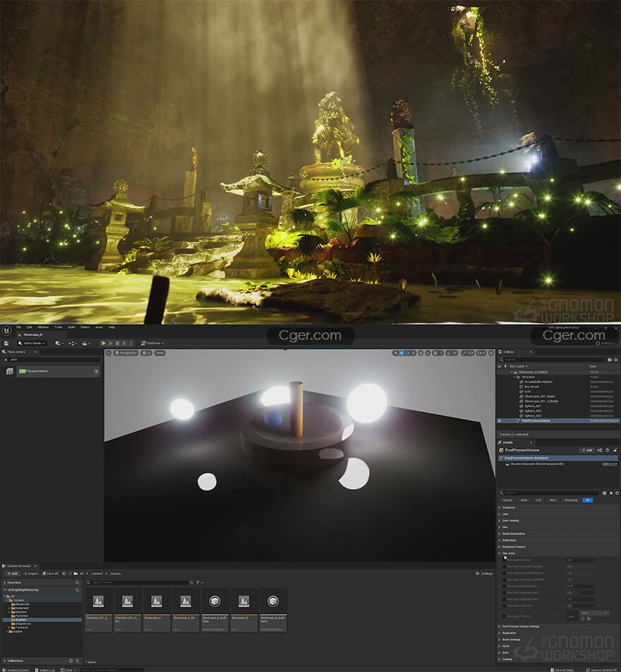Collapse the Structure folder in Outliner
Screen dimensions: 621x672
tap(514, 377)
